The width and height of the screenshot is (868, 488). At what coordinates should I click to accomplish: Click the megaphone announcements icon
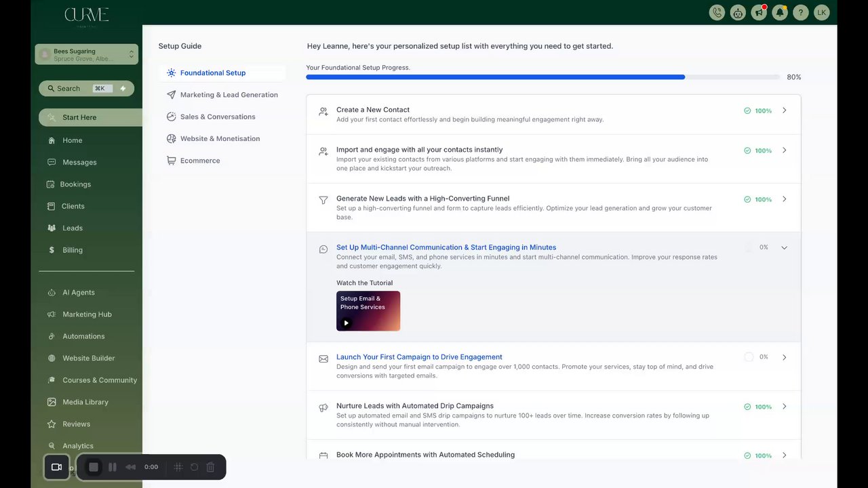759,12
